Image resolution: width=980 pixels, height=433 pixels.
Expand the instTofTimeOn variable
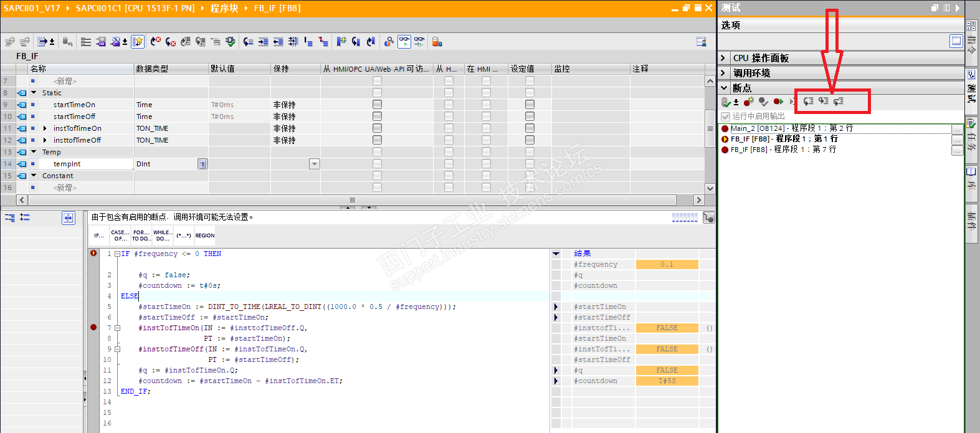point(45,128)
